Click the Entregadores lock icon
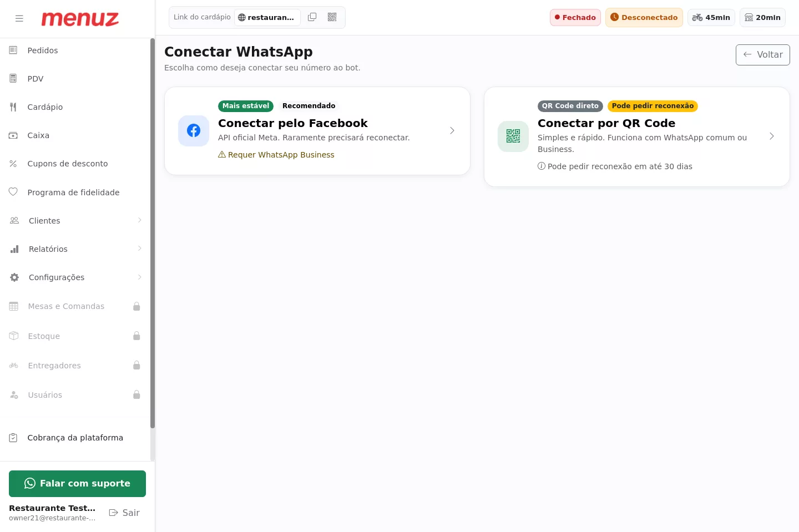 tap(136, 365)
